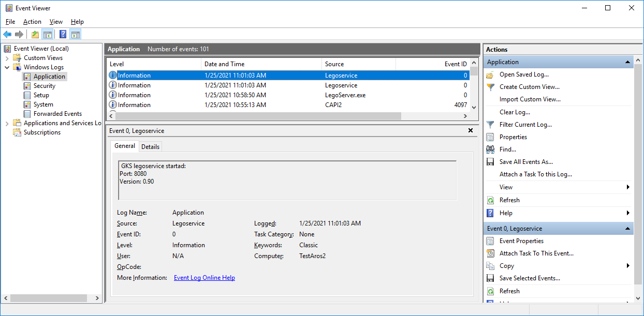The height and width of the screenshot is (316, 644).
Task: Click the green Refresh icon under Application
Action: (x=490, y=200)
